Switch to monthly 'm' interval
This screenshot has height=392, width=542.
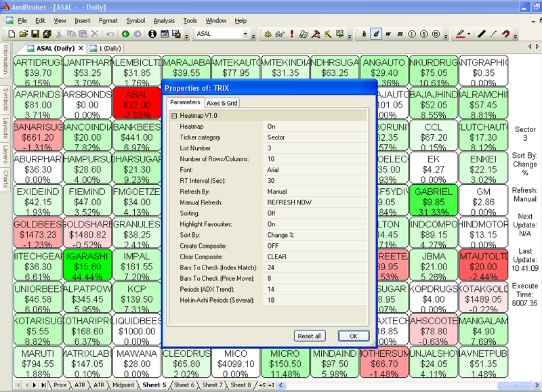tap(400, 34)
